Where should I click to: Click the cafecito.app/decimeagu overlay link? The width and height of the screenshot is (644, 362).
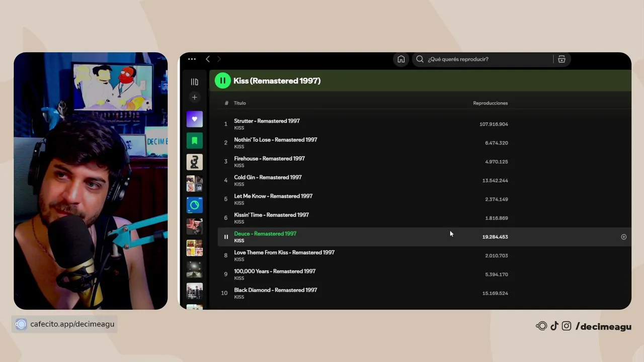coord(72,324)
